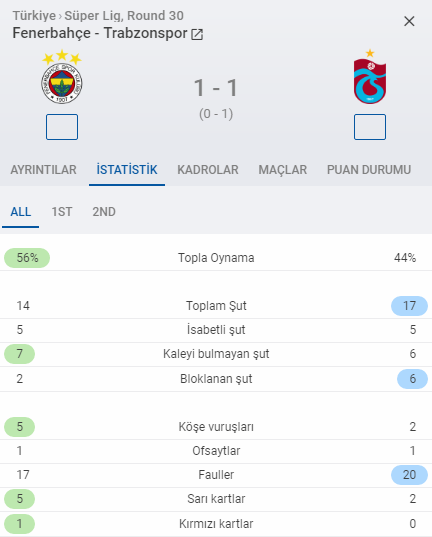This screenshot has width=432, height=537.
Task: Click the Trabzonspor club crest
Action: pyautogui.click(x=370, y=77)
